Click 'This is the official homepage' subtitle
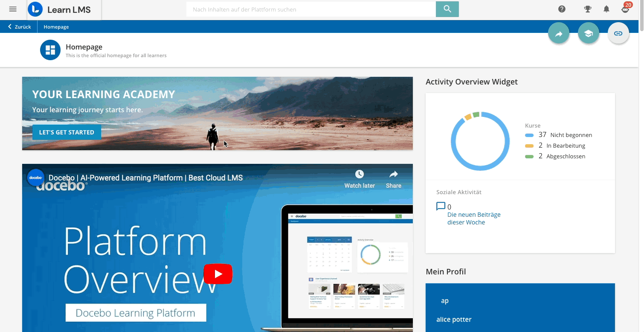Image resolution: width=644 pixels, height=332 pixels. [116, 55]
